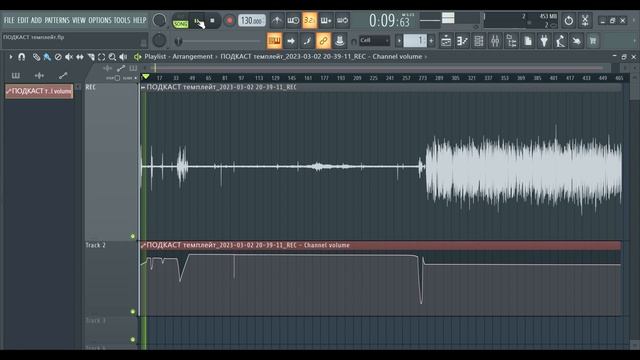Mute Track 2 with its green dot

(133, 311)
